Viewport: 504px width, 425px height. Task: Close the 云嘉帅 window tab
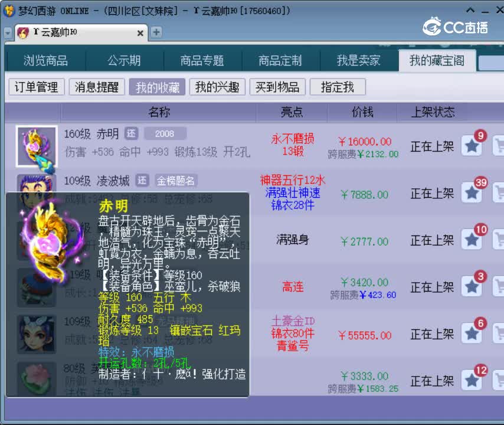coord(140,33)
